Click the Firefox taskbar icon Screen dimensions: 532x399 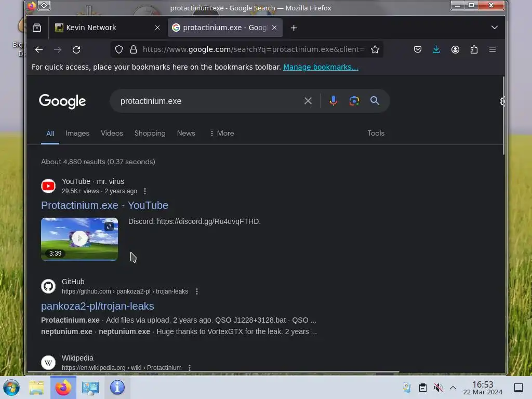click(63, 388)
